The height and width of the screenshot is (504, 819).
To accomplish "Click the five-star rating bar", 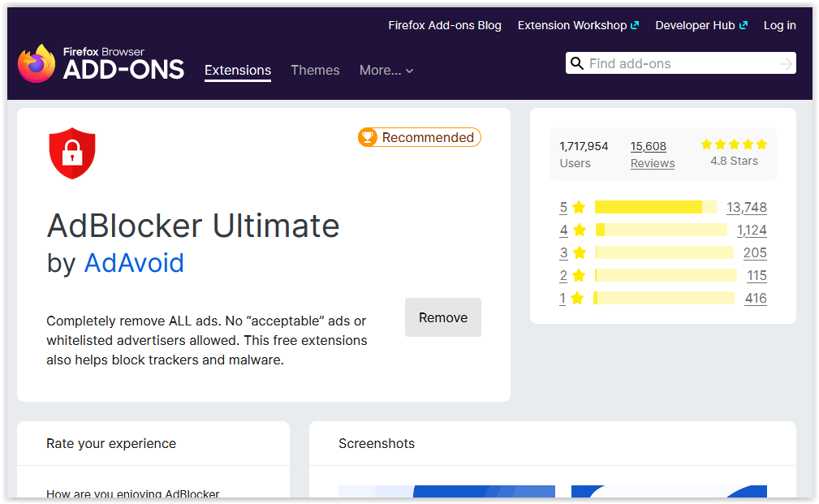I will [x=656, y=207].
